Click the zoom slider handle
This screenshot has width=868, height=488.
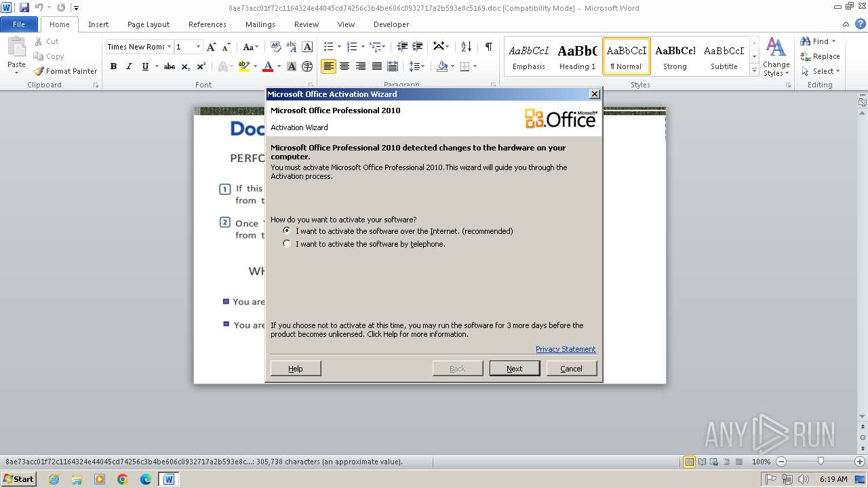821,462
